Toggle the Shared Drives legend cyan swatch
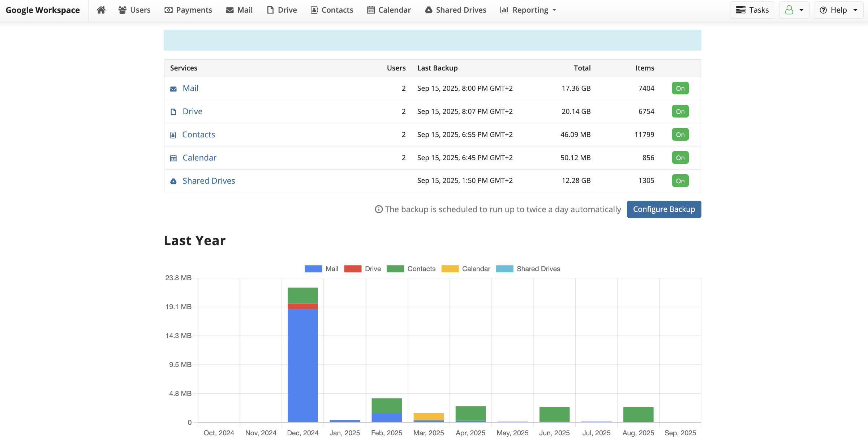868x444 pixels. [x=504, y=269]
